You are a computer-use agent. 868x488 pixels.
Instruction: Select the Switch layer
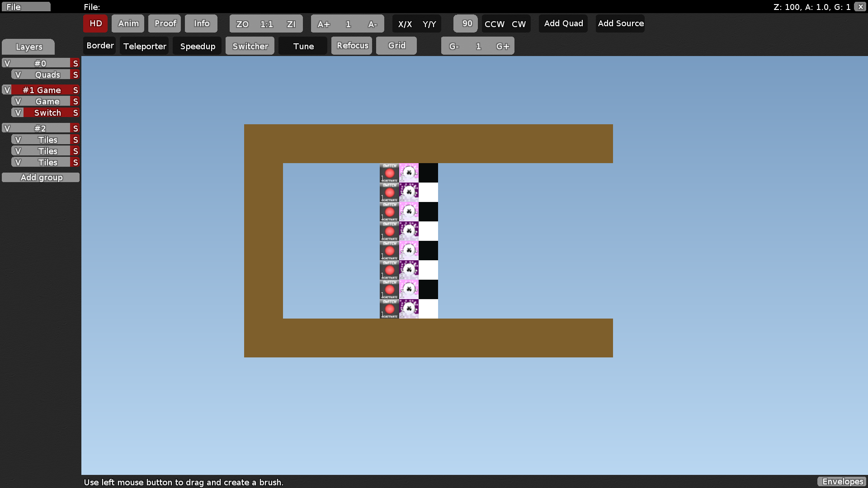tap(47, 113)
